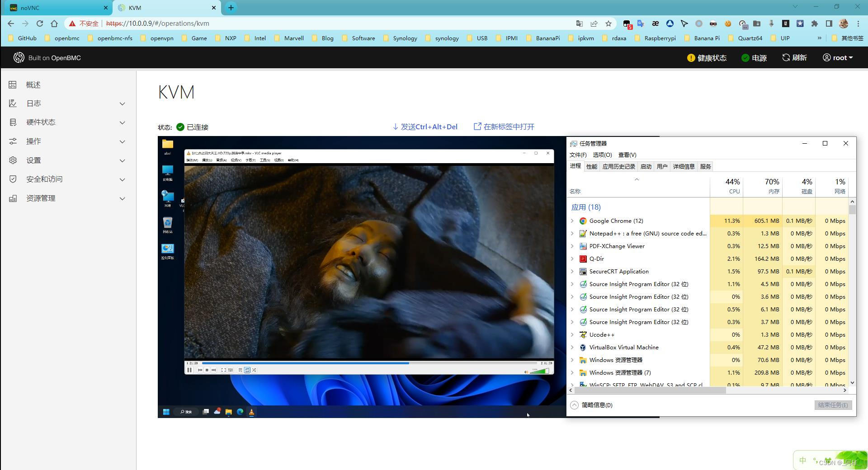Click VLC cone icon on remote taskbar

[252, 412]
